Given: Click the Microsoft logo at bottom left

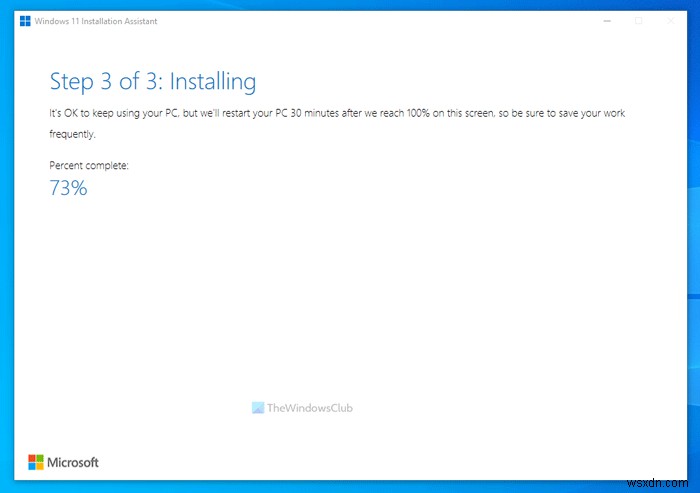Looking at the screenshot, I should click(63, 462).
